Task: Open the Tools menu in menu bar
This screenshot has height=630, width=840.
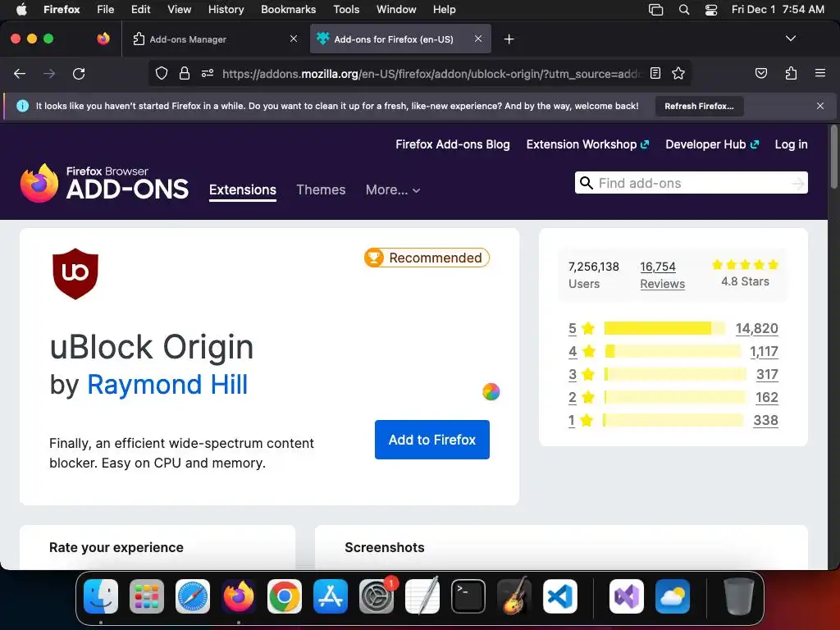Action: coord(346,9)
